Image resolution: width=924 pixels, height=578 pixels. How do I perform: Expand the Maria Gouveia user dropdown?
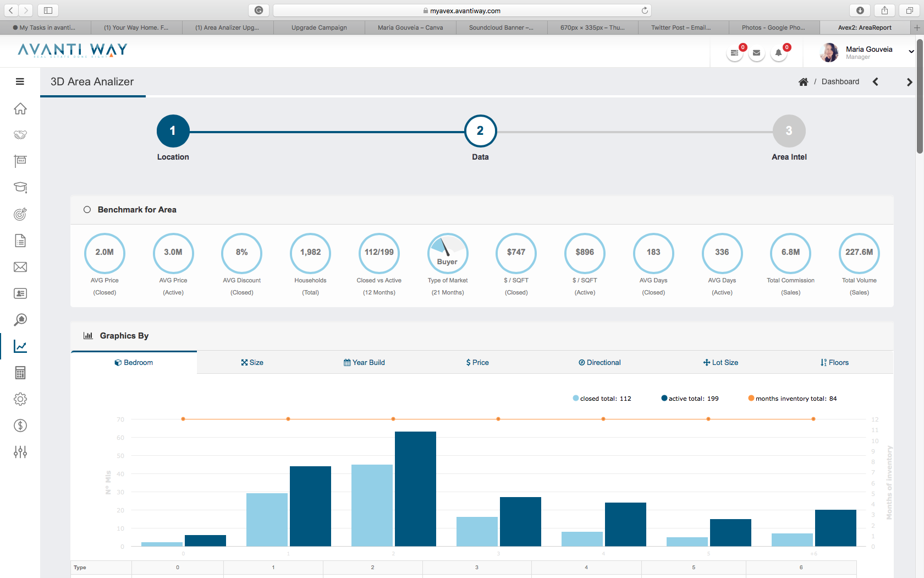pyautogui.click(x=911, y=52)
